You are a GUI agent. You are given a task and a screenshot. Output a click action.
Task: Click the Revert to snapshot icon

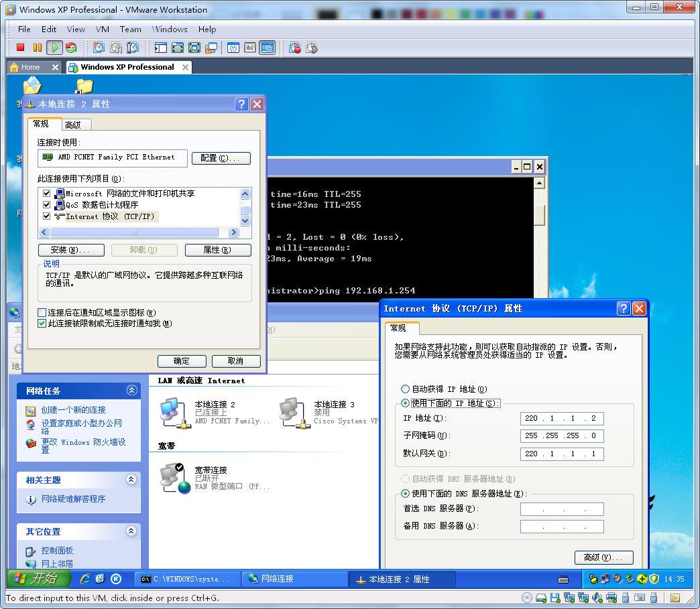[x=116, y=48]
